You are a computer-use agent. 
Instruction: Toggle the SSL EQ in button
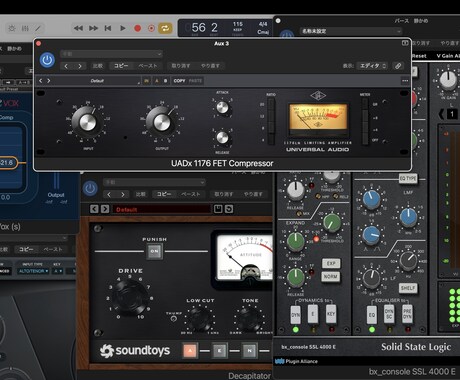pyautogui.click(x=372, y=314)
